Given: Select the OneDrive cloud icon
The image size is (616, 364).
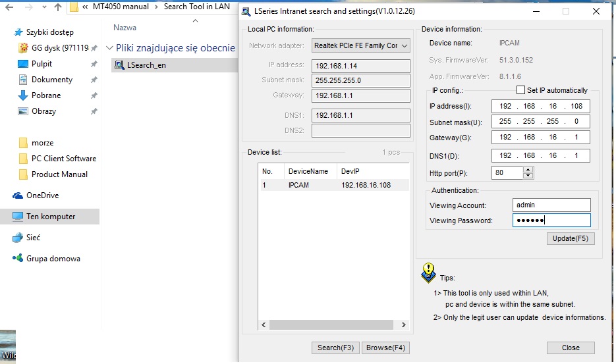Looking at the screenshot, I should click(18, 195).
